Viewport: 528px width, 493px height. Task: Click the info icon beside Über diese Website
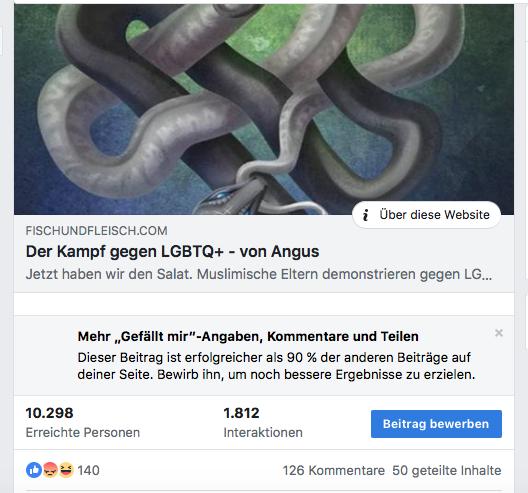pos(365,215)
